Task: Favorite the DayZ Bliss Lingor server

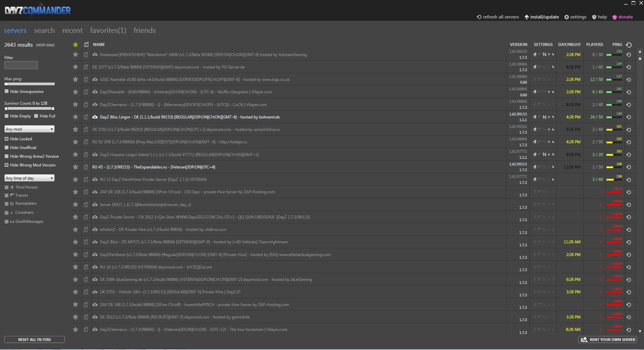Action: point(75,117)
